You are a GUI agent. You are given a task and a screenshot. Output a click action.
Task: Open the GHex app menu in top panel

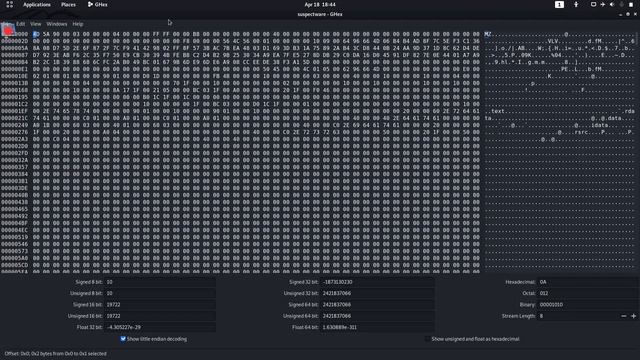[x=98, y=4]
